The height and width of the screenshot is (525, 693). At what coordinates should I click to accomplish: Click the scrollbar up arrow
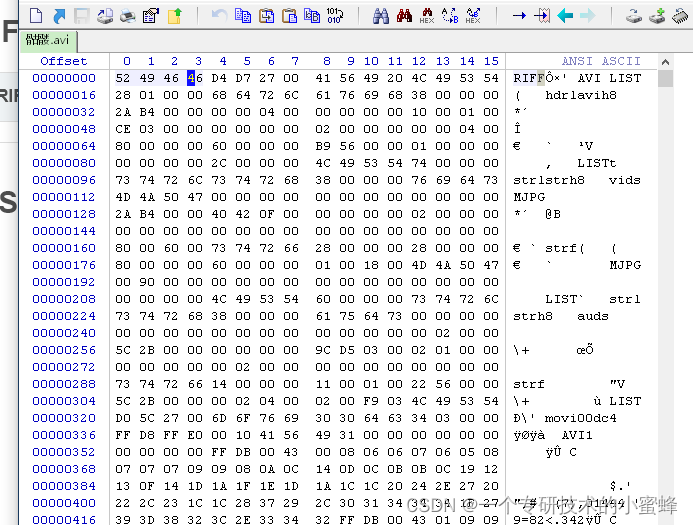coord(665,62)
